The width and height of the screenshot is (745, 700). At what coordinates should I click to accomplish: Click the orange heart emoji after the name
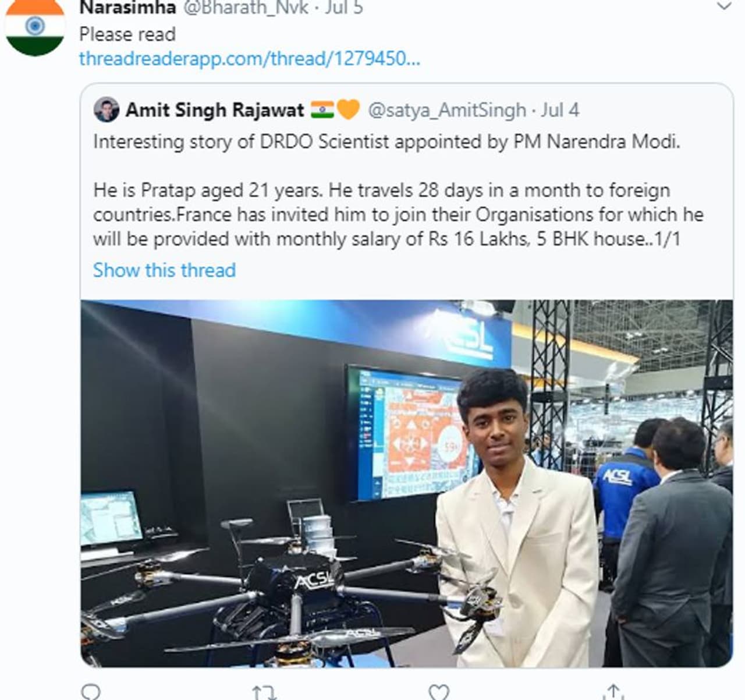pyautogui.click(x=348, y=109)
